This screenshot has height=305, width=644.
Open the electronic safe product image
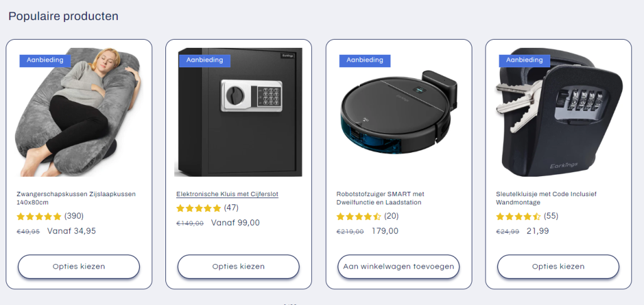click(238, 112)
